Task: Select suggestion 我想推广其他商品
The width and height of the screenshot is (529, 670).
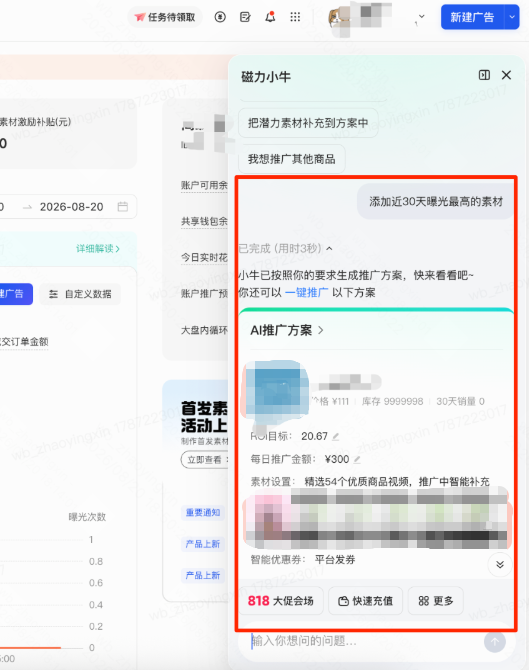Action: click(291, 159)
